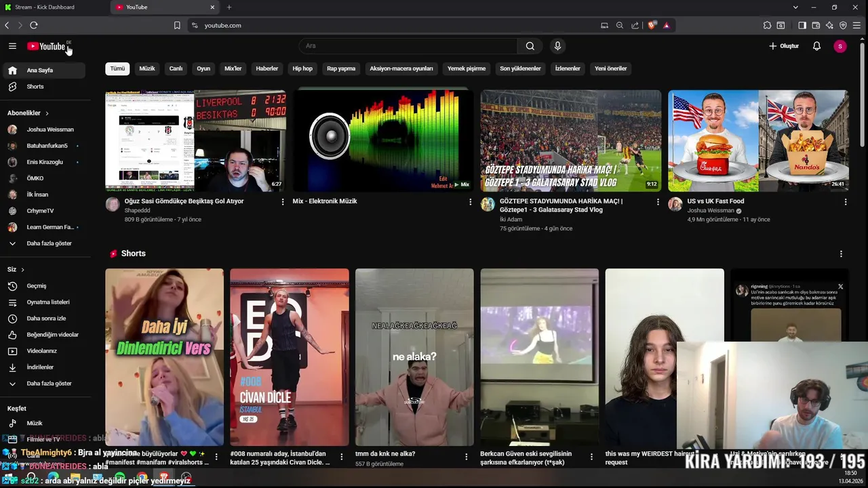Click the zoom magnifier icon in address bar
Screen dimensions: 868x488
619,25
